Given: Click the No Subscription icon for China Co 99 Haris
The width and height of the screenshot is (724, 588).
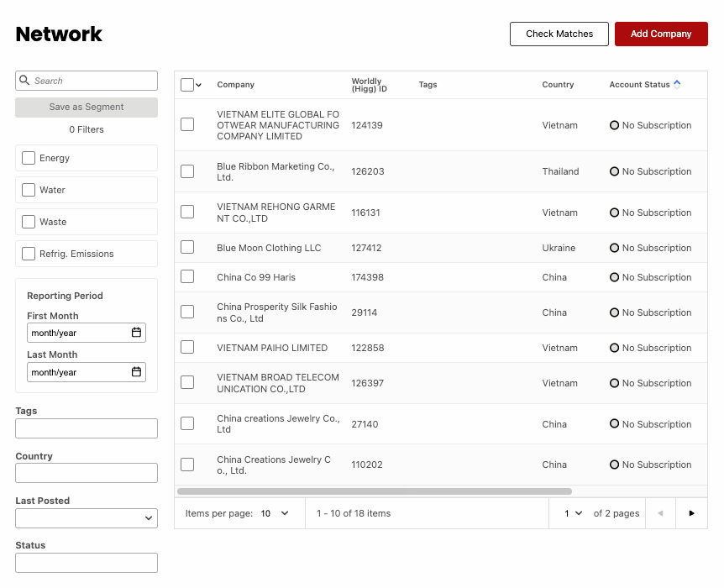Looking at the screenshot, I should pos(614,277).
